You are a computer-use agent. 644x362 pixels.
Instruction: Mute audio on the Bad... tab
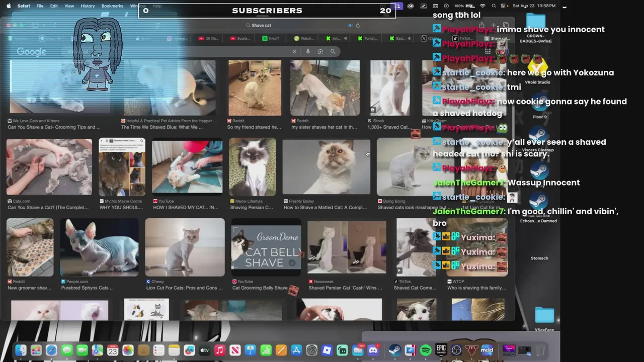coord(409,38)
